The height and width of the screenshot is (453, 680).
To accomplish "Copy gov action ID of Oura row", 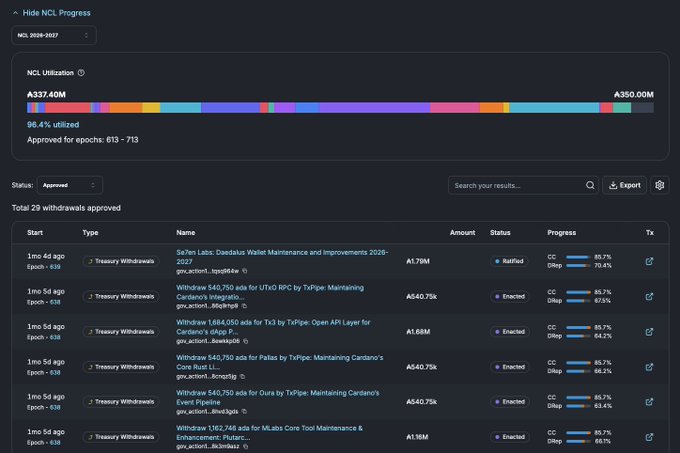I will point(244,411).
